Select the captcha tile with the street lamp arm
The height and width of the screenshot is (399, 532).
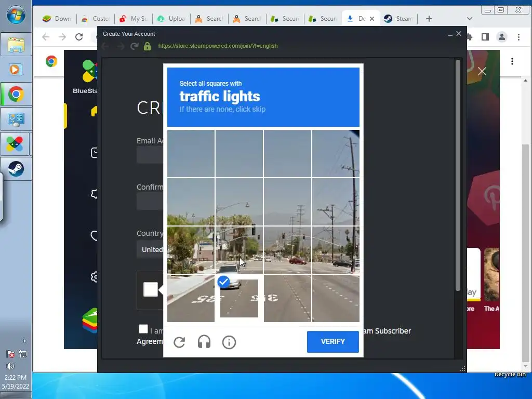pos(239,202)
